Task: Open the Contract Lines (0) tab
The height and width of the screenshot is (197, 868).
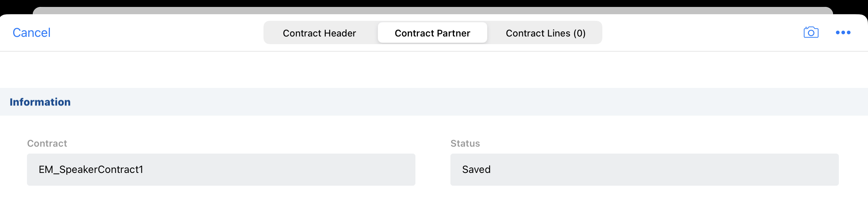Action: click(x=546, y=33)
